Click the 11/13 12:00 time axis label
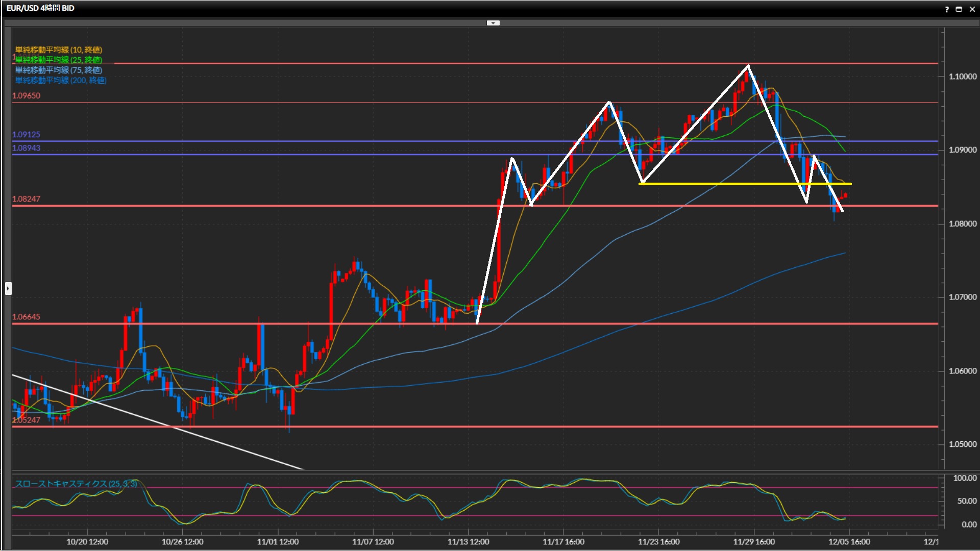This screenshot has height=551, width=980. point(468,542)
